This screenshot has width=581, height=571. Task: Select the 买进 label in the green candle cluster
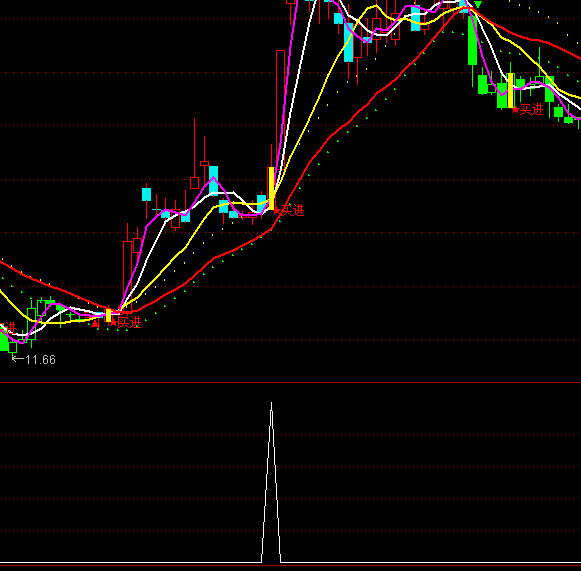(532, 110)
